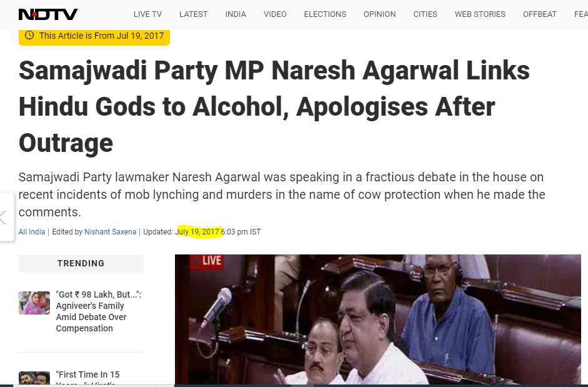
Task: Open the Nishant Saxena author link
Action: point(110,231)
